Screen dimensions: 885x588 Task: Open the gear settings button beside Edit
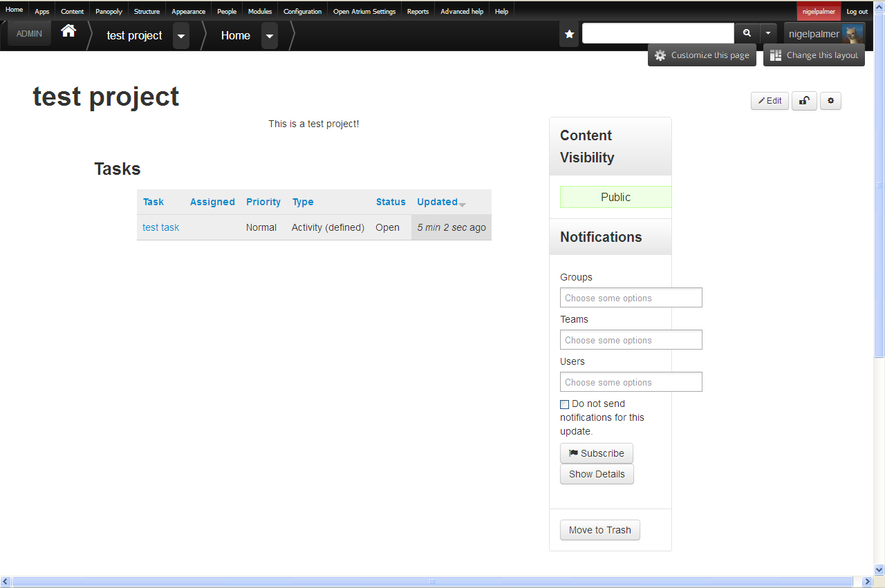pos(830,101)
